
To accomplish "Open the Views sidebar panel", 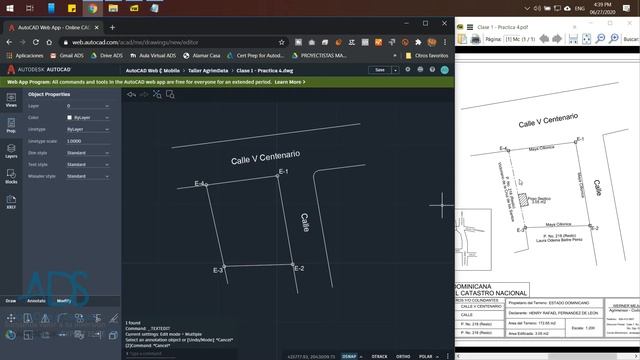I will 11,100.
